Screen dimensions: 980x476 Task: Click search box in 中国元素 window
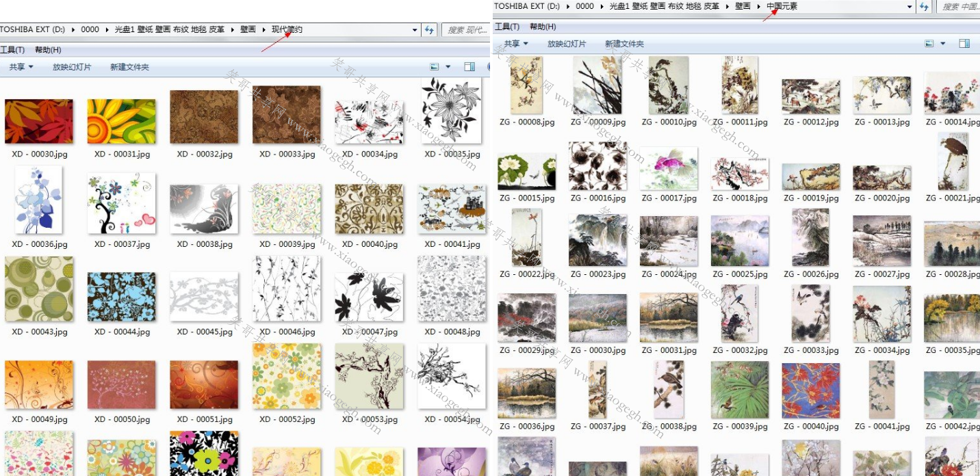(958, 6)
